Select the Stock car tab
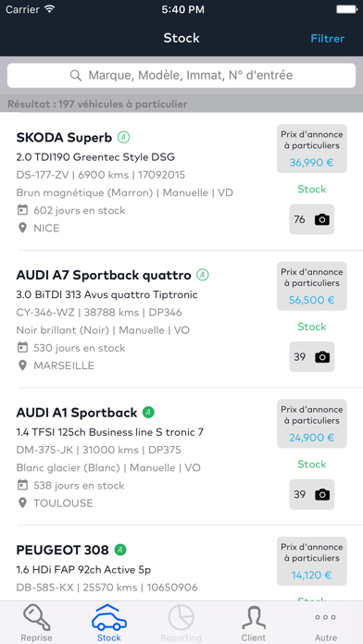Screen dimensions: 363x644 109,623
